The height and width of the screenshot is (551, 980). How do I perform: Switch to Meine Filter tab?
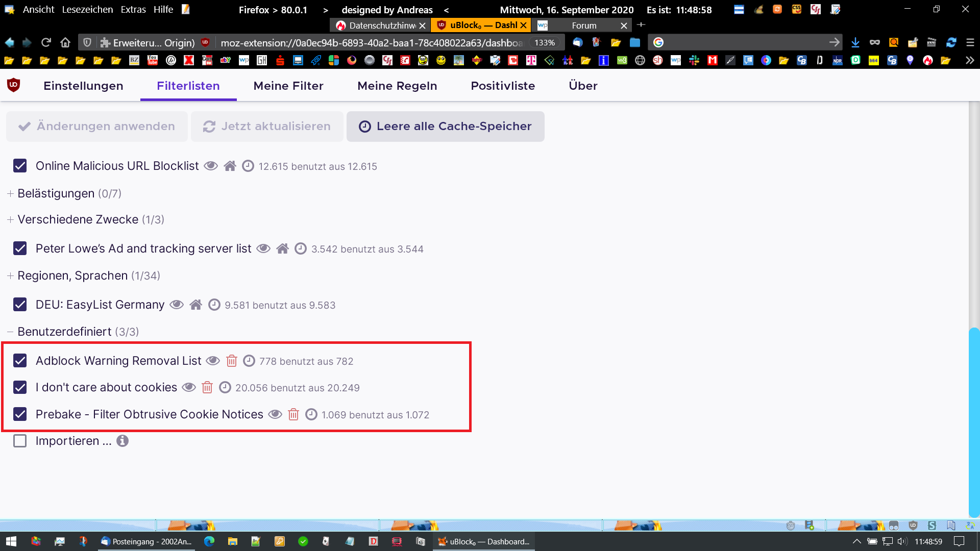(288, 86)
